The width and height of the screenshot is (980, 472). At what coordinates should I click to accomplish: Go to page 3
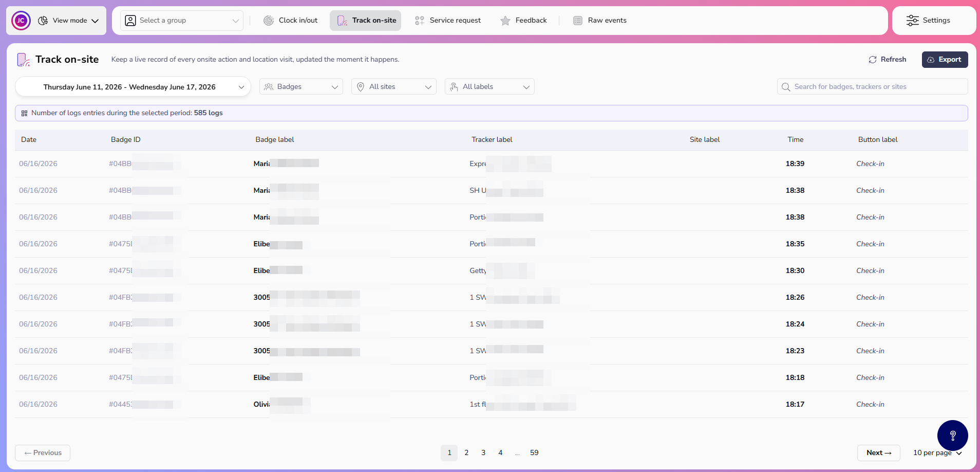click(x=483, y=453)
